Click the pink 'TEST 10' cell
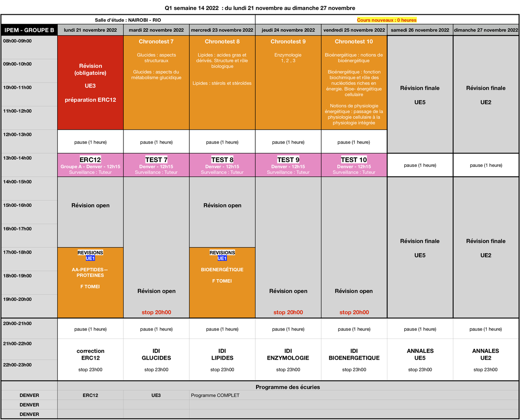Screen dimensions: 520x420 (354, 165)
